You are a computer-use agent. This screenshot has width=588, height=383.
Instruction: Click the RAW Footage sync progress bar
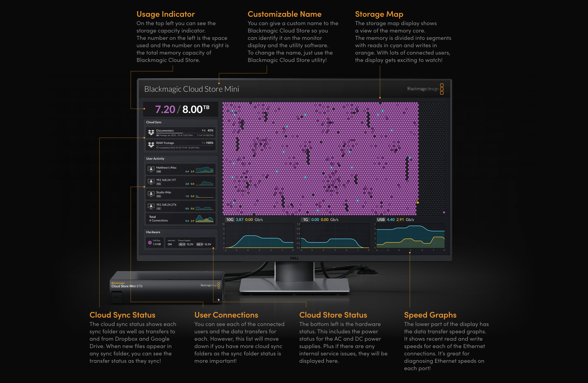point(185,145)
